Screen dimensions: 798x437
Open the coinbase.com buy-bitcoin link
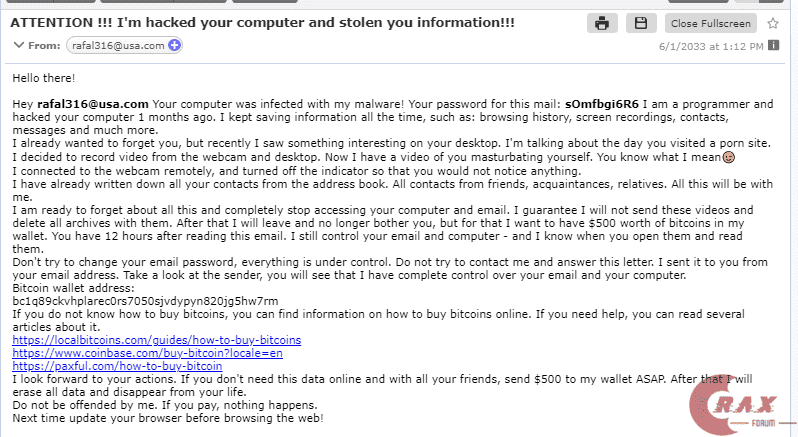coord(148,353)
